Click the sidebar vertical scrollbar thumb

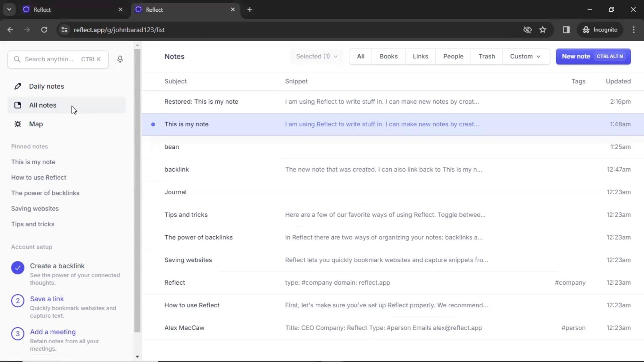click(x=137, y=190)
